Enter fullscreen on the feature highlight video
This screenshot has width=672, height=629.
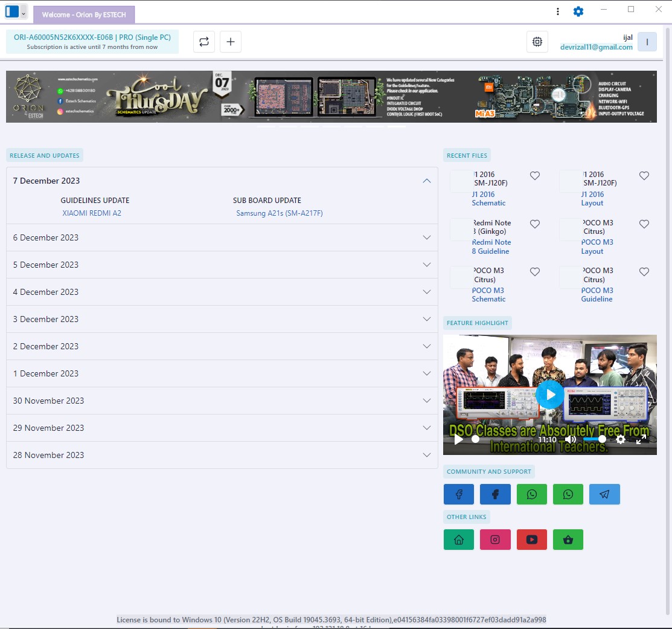(641, 439)
